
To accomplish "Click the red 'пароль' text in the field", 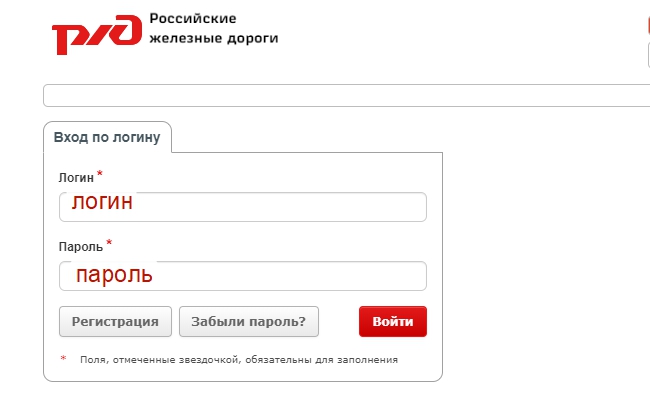I will 114,273.
